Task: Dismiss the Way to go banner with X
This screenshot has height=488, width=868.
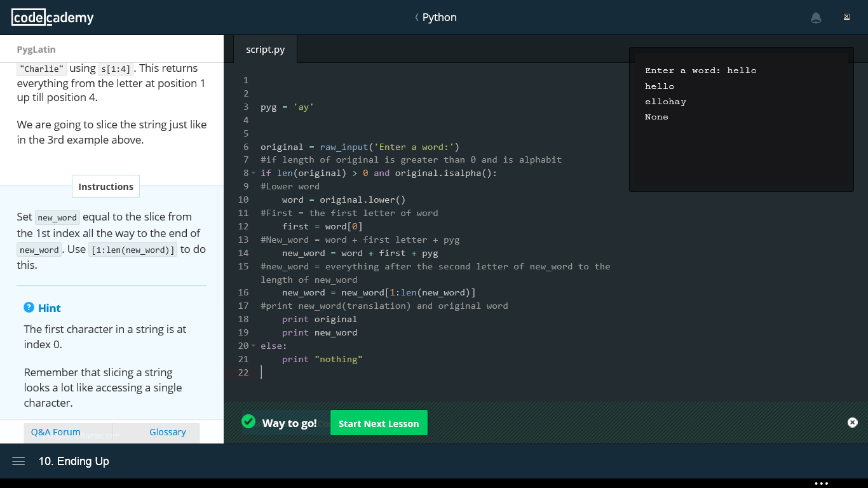Action: (852, 422)
